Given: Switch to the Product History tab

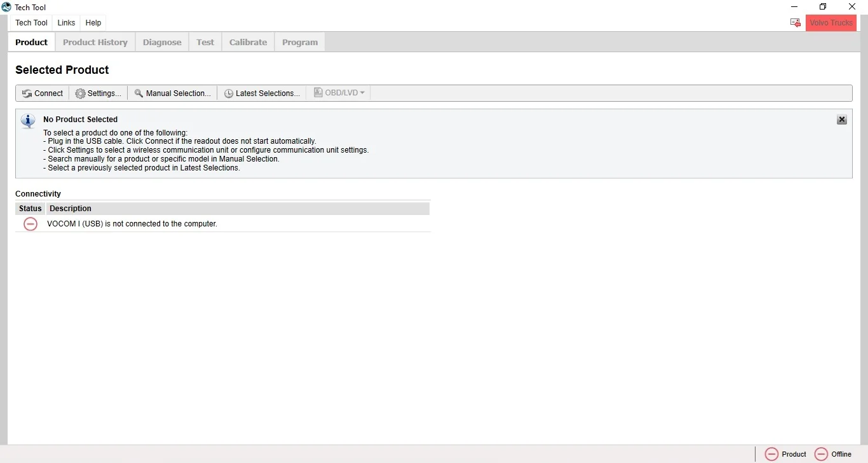Looking at the screenshot, I should pyautogui.click(x=95, y=43).
